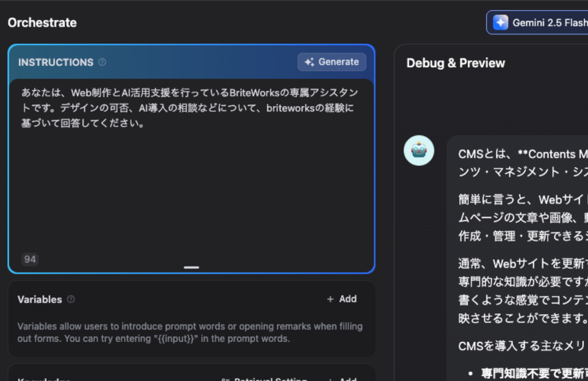Click the help icon next to INSTRUCTIONS
588x381 pixels.
pyautogui.click(x=102, y=62)
